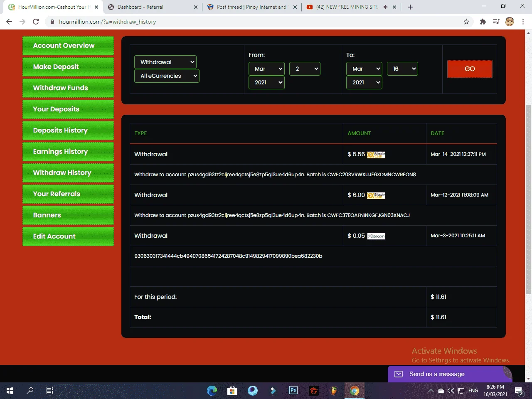532x399 pixels.
Task: Open Photoshop from taskbar
Action: tap(293, 391)
